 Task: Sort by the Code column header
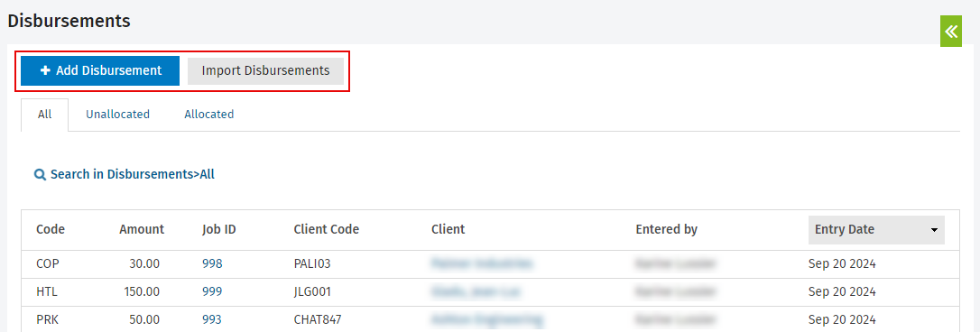point(51,229)
